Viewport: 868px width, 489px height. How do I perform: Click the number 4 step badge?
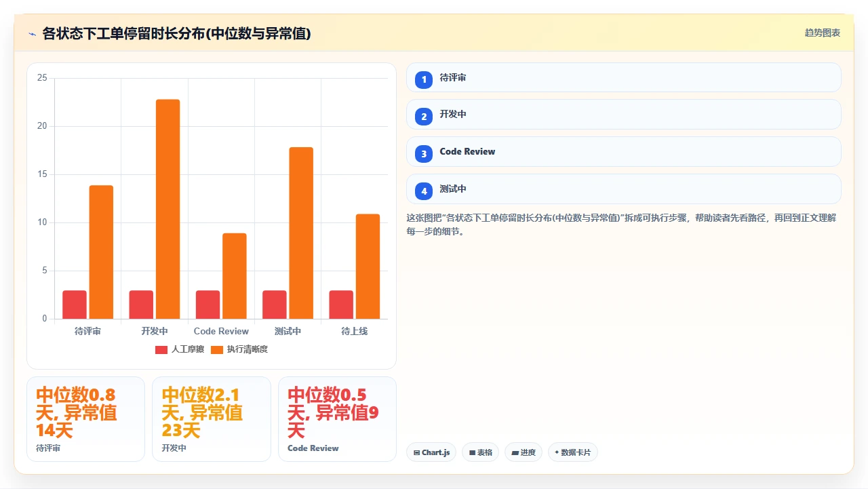[424, 192]
